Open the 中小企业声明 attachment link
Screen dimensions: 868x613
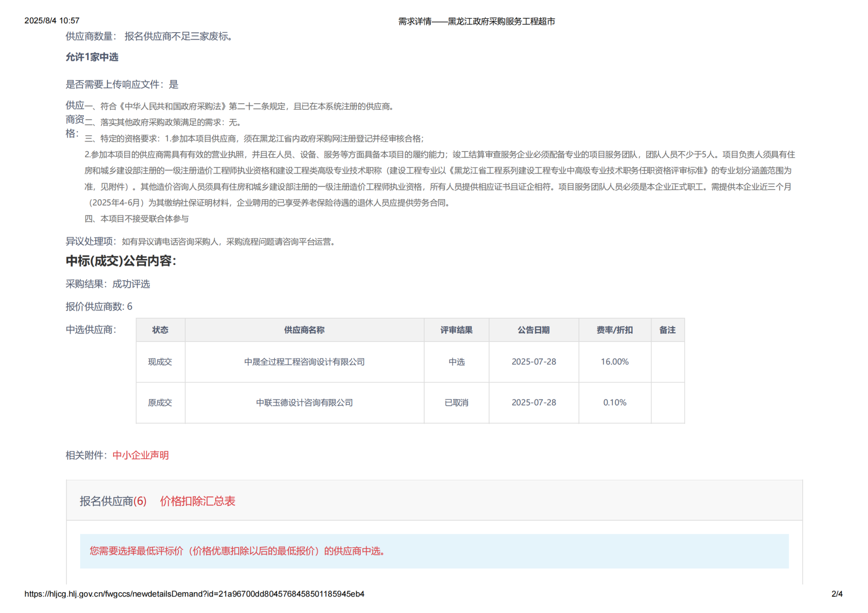[x=140, y=455]
